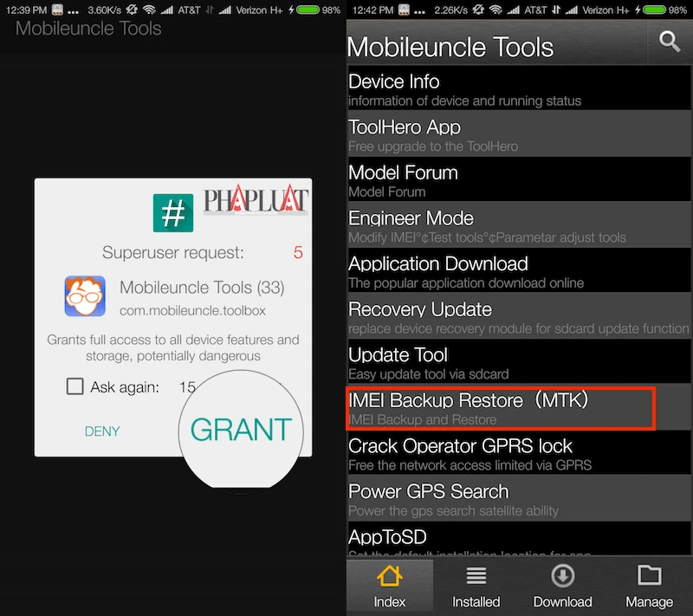
Task: Open the Application Download item
Action: (x=518, y=272)
